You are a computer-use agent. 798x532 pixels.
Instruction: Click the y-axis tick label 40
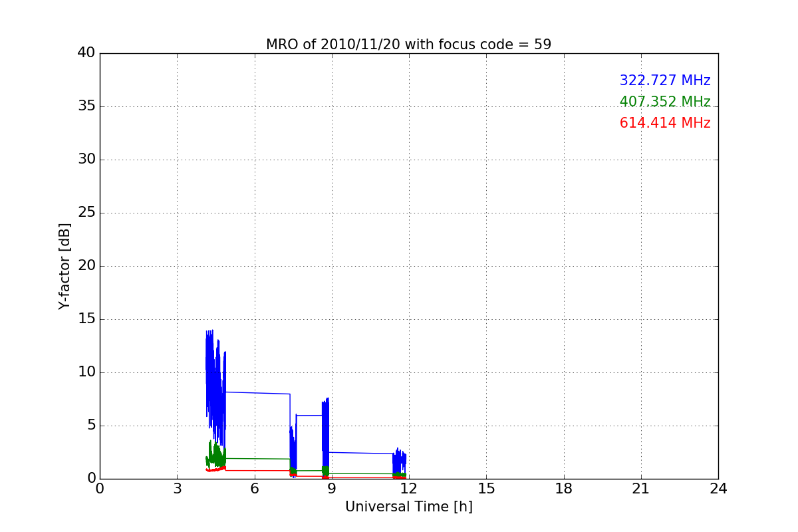tap(86, 53)
